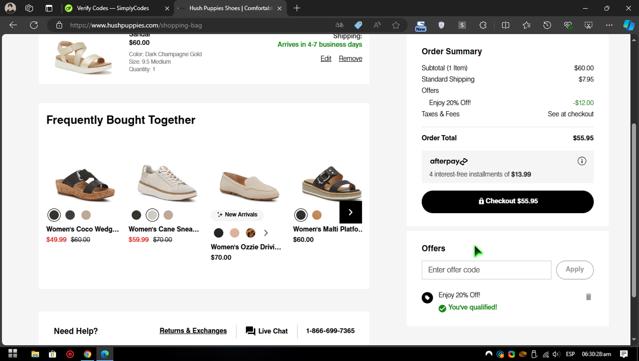Select blush swatch for Women's Cane Sneaker
Viewport: 639px width, 361px height.
click(x=168, y=215)
